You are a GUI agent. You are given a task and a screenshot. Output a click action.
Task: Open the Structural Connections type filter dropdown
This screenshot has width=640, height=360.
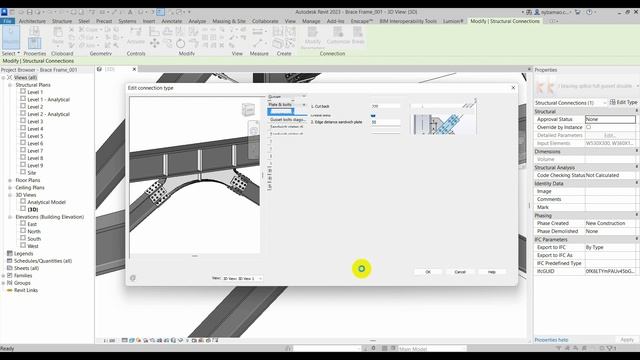coord(570,103)
